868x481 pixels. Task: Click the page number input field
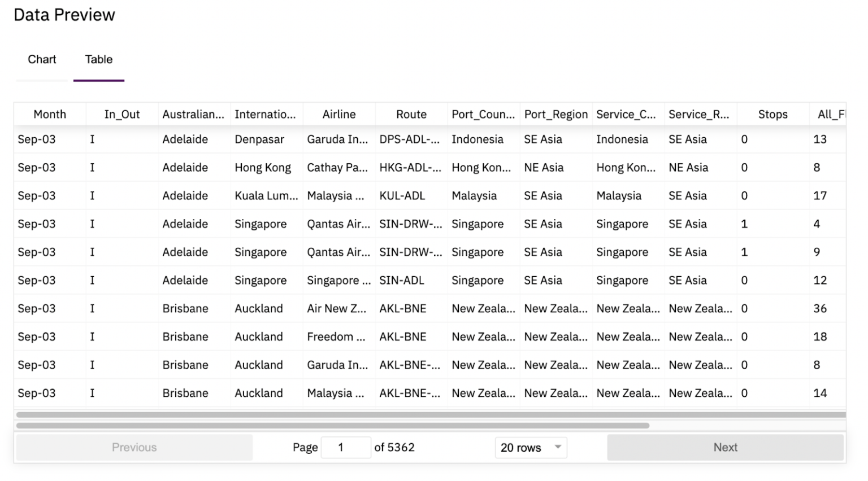[345, 448]
